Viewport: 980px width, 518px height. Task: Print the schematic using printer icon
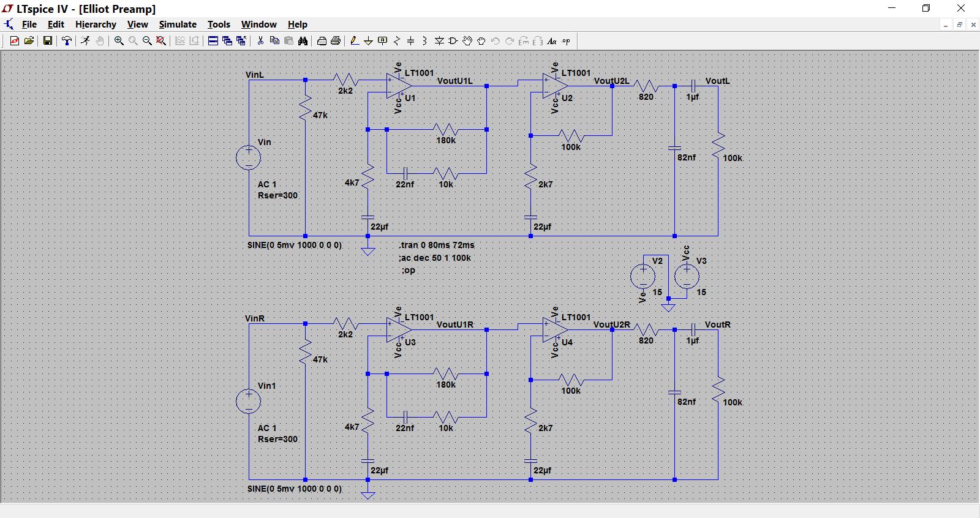click(336, 41)
